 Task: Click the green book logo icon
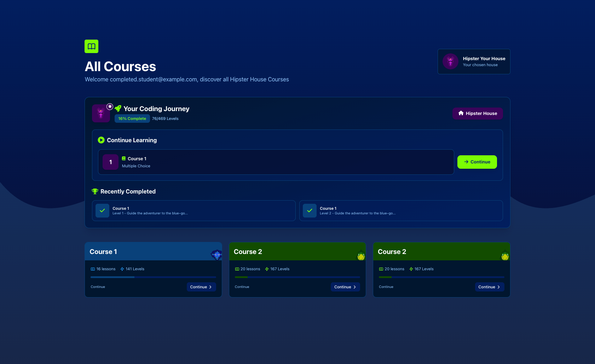click(x=91, y=46)
